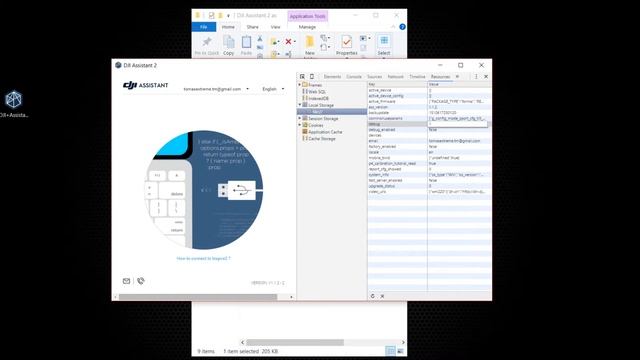This screenshot has width=640, height=360.
Task: Open the Delete dropdown arrow in Explorer ribbon
Action: coord(295,42)
